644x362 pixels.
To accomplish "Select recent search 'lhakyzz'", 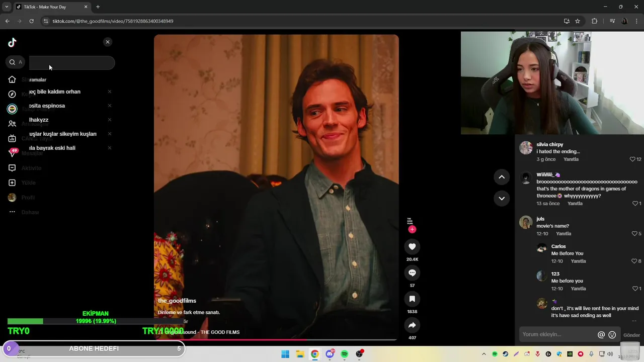I will [x=39, y=120].
